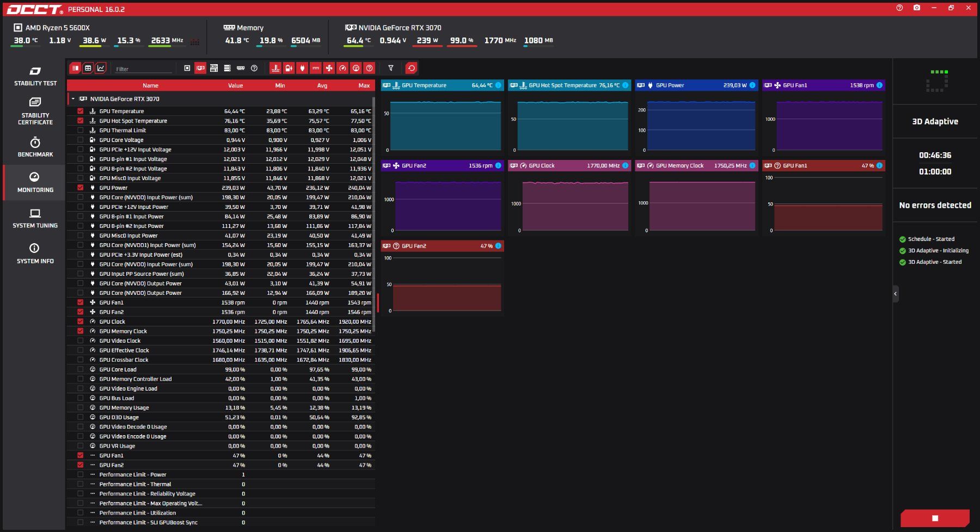Image resolution: width=980 pixels, height=532 pixels.
Task: Select the GPU Fan2 rpm graph header
Action: coord(442,166)
